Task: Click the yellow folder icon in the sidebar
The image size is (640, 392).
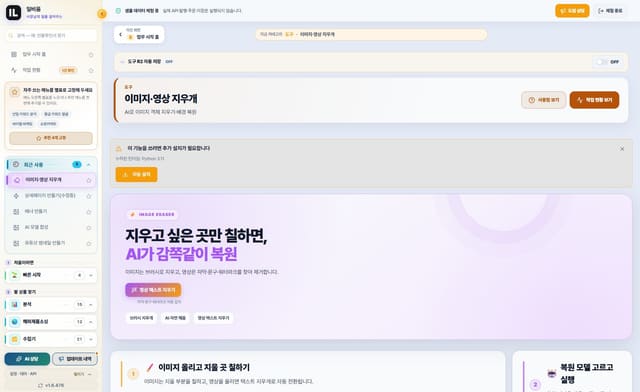Action: pyautogui.click(x=15, y=339)
